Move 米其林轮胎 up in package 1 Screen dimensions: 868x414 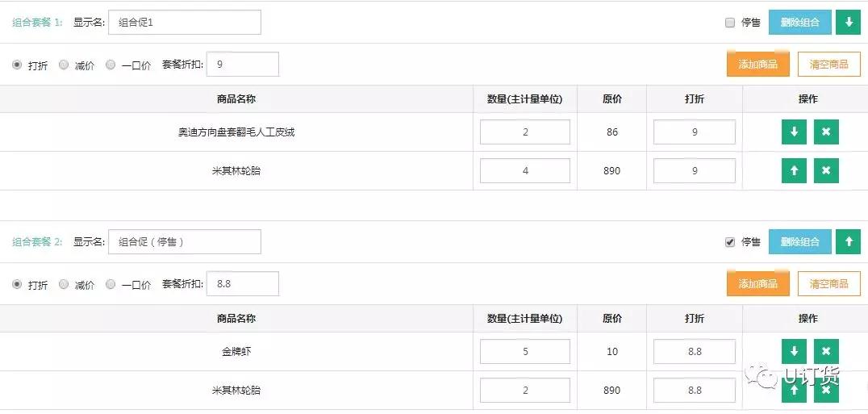794,170
